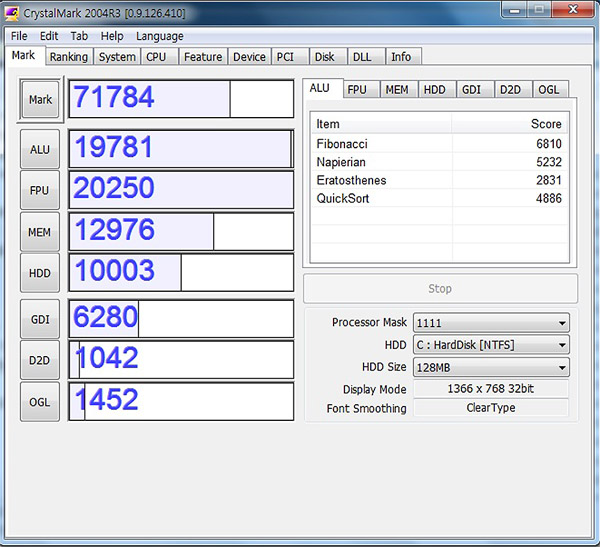This screenshot has width=600, height=547.
Task: Select the MEM results tab
Action: point(398,90)
